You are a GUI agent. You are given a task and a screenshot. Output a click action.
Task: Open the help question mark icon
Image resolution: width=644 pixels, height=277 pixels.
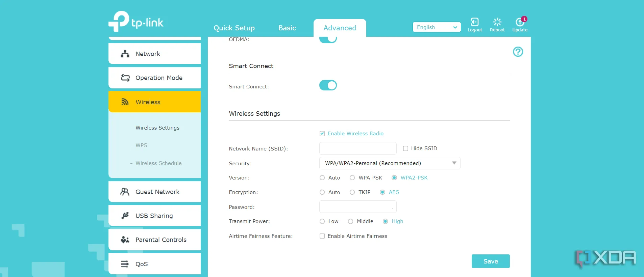[x=518, y=52]
